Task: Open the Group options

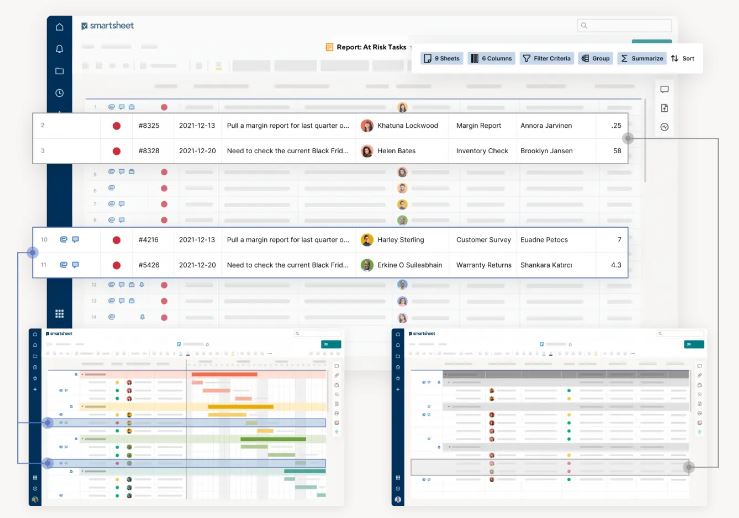Action: pos(596,58)
